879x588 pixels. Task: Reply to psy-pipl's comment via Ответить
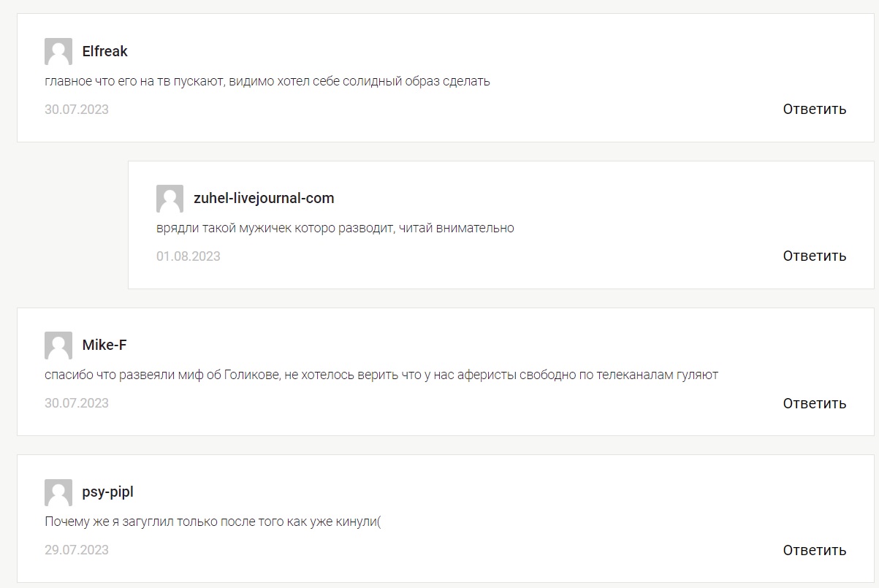click(815, 550)
